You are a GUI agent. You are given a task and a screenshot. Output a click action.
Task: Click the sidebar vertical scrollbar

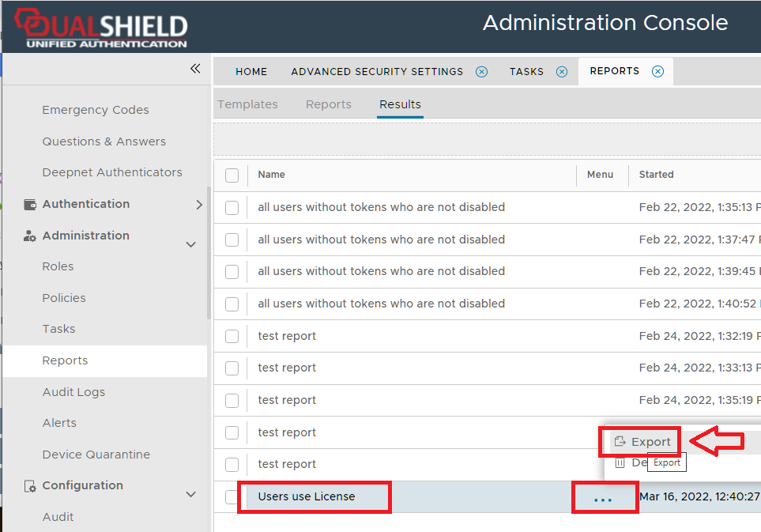pyautogui.click(x=209, y=253)
